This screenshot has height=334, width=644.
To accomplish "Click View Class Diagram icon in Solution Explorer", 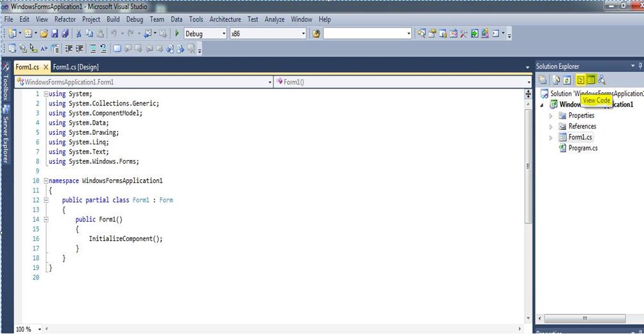I will tap(602, 80).
